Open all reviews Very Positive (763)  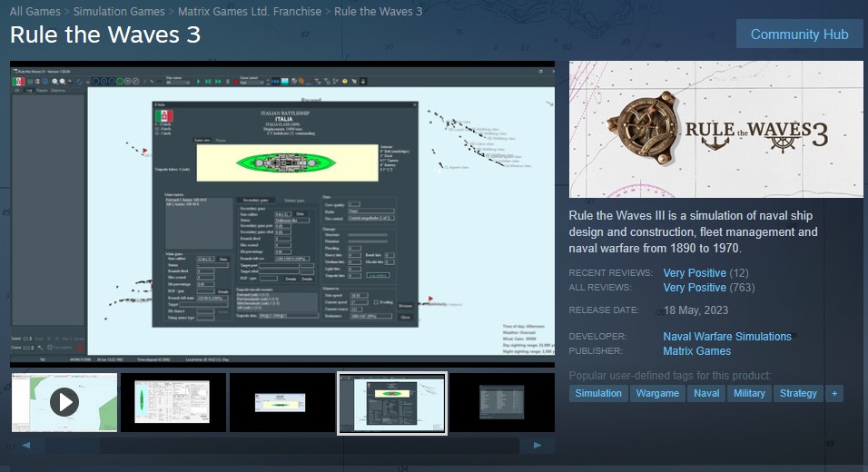point(708,287)
